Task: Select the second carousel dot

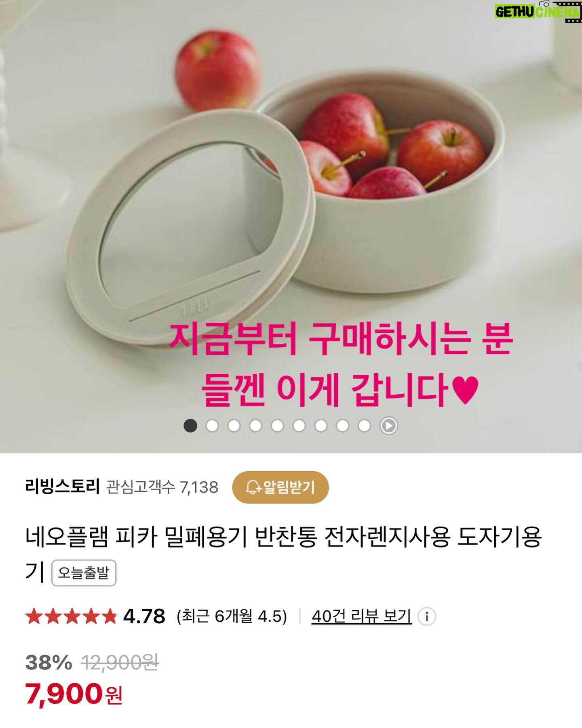Action: (x=212, y=426)
